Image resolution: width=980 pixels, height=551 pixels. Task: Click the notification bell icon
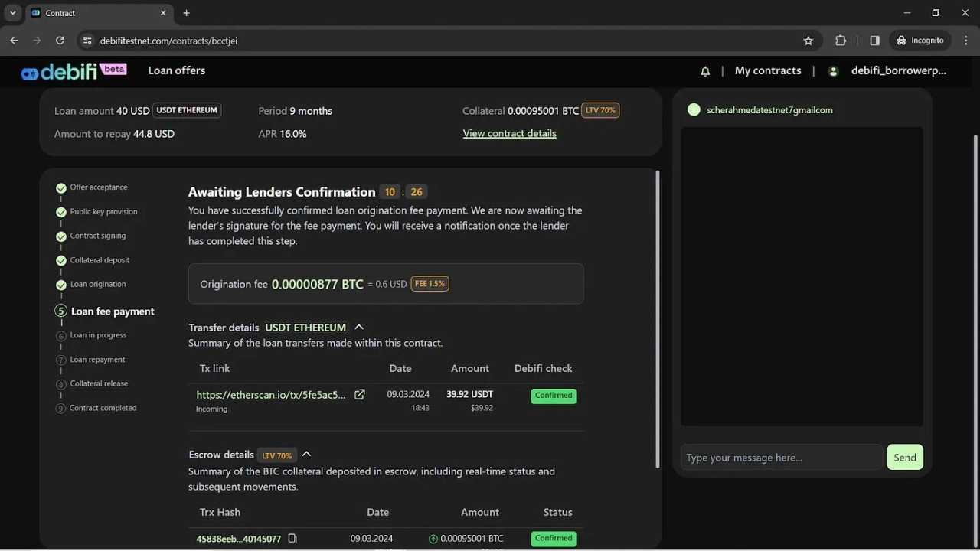pos(705,71)
